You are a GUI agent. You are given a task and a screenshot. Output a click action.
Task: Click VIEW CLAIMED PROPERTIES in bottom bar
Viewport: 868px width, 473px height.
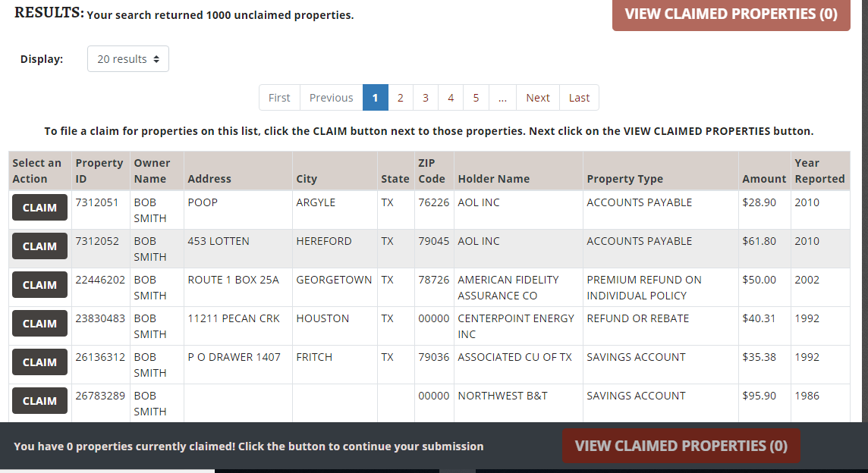click(681, 446)
